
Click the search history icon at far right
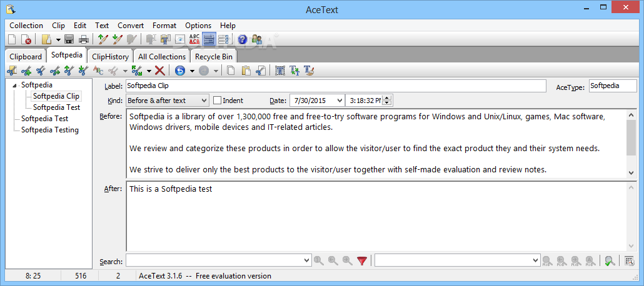(629, 260)
